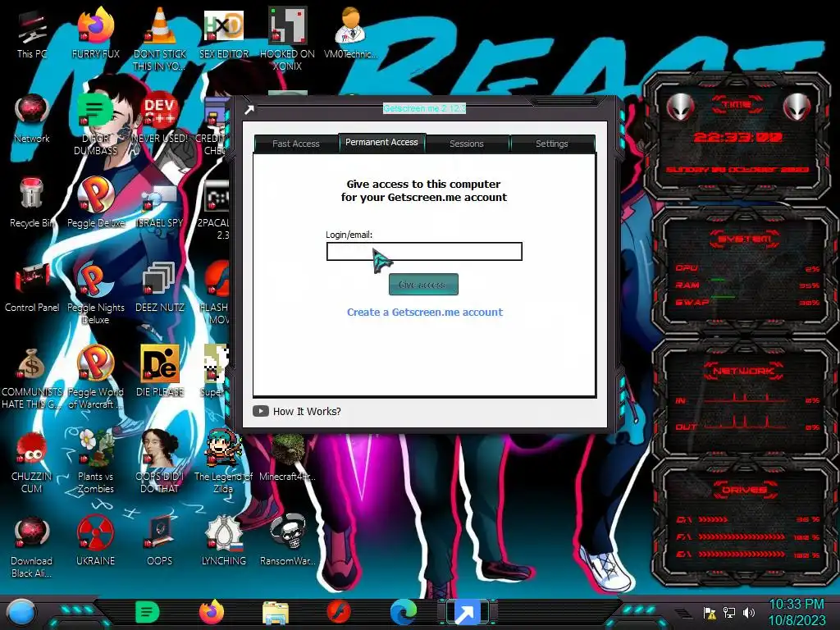Image resolution: width=840 pixels, height=630 pixels.
Task: Open the ISRAEL SPY shortcut
Action: coord(160,203)
